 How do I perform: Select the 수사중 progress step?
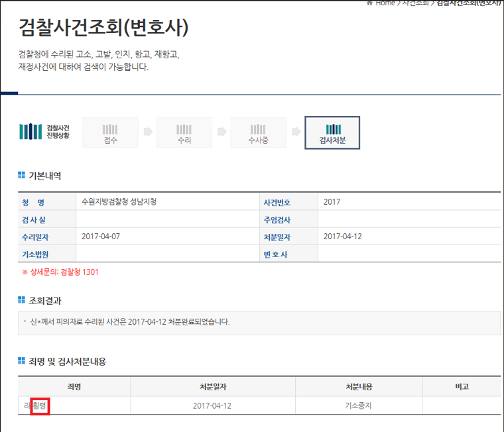pyautogui.click(x=258, y=133)
